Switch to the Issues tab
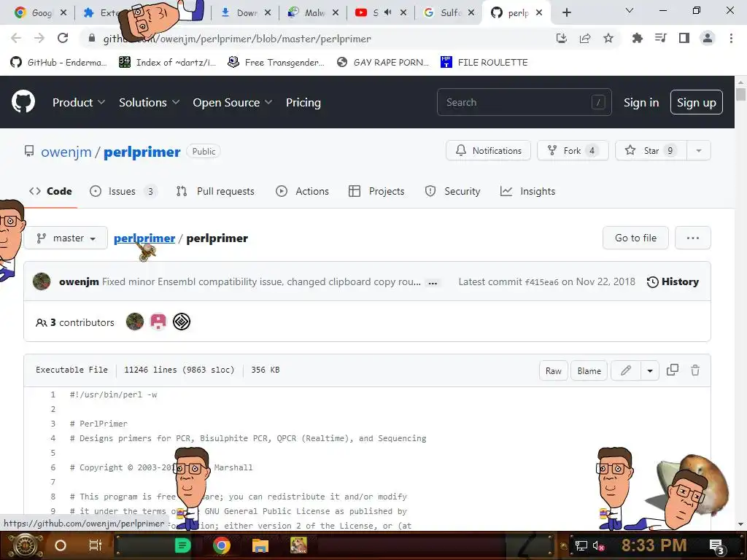Image resolution: width=747 pixels, height=560 pixels. click(123, 191)
